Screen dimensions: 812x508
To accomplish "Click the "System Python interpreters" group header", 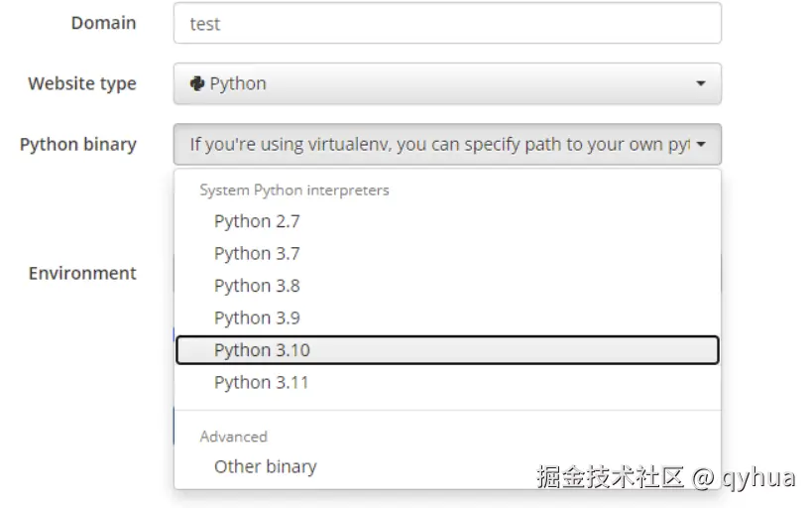I will click(x=294, y=190).
